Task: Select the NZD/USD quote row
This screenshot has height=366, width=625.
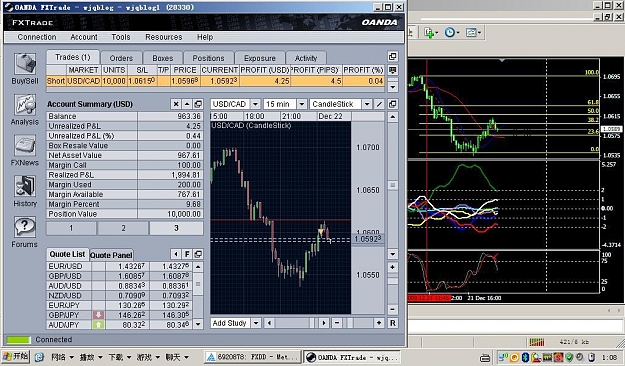Action: (119, 295)
